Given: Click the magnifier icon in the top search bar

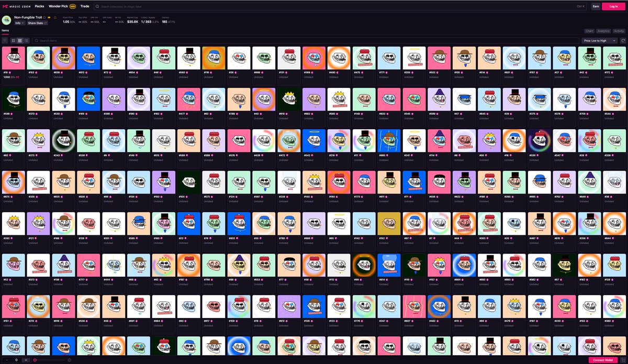Looking at the screenshot, I should 97,6.
